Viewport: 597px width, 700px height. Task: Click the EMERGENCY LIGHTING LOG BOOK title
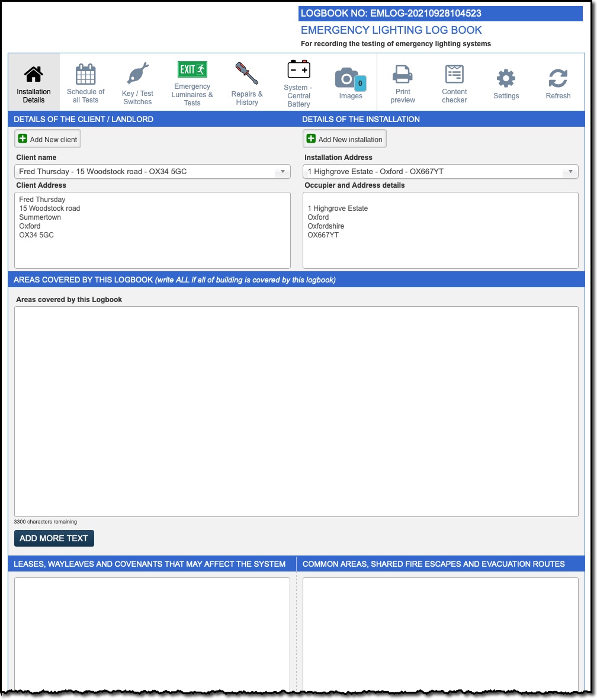click(x=391, y=30)
